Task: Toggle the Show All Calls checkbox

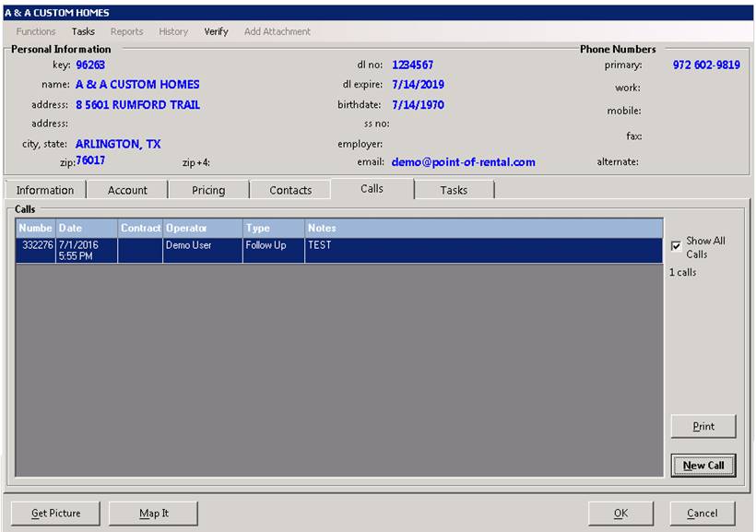Action: pyautogui.click(x=676, y=246)
